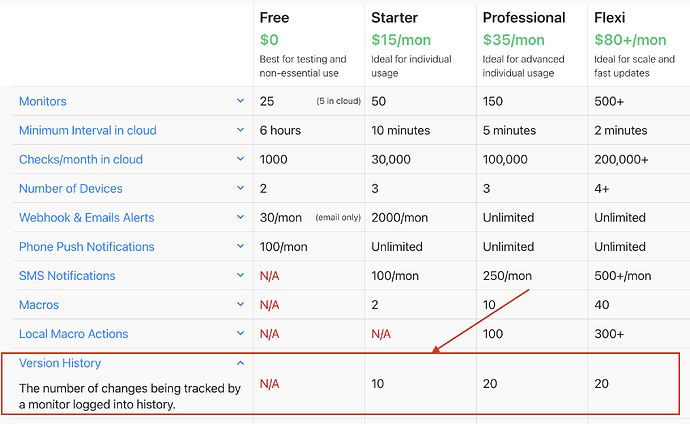The image size is (690, 424).
Task: Click the Checks/month in cloud link
Action: coord(80,159)
